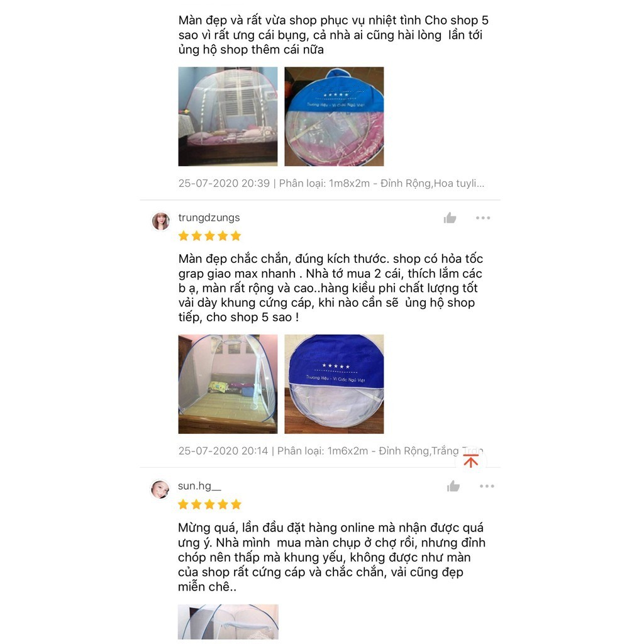Open trungdzungs' net tent bedroom photo
This screenshot has width=644, height=644.
228,384
